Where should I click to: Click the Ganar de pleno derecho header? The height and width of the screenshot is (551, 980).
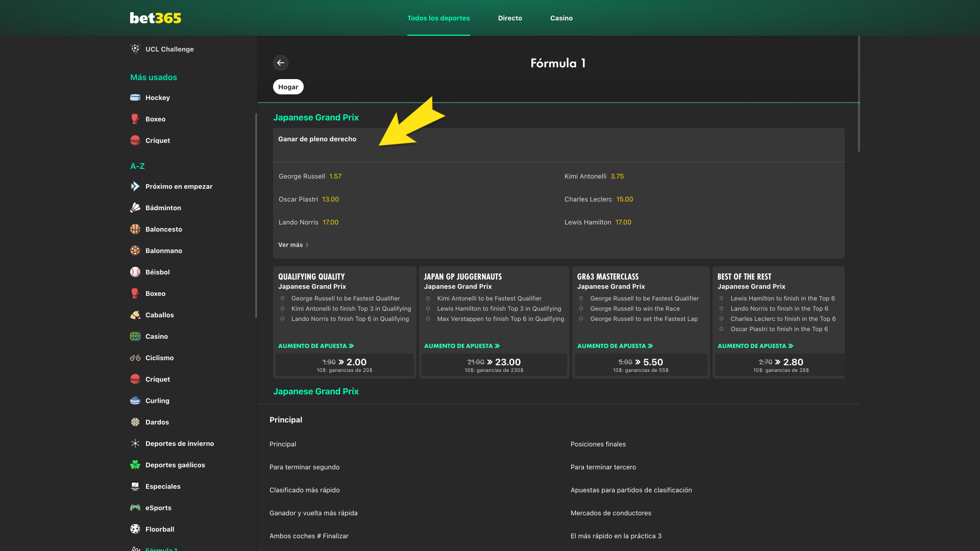[317, 139]
